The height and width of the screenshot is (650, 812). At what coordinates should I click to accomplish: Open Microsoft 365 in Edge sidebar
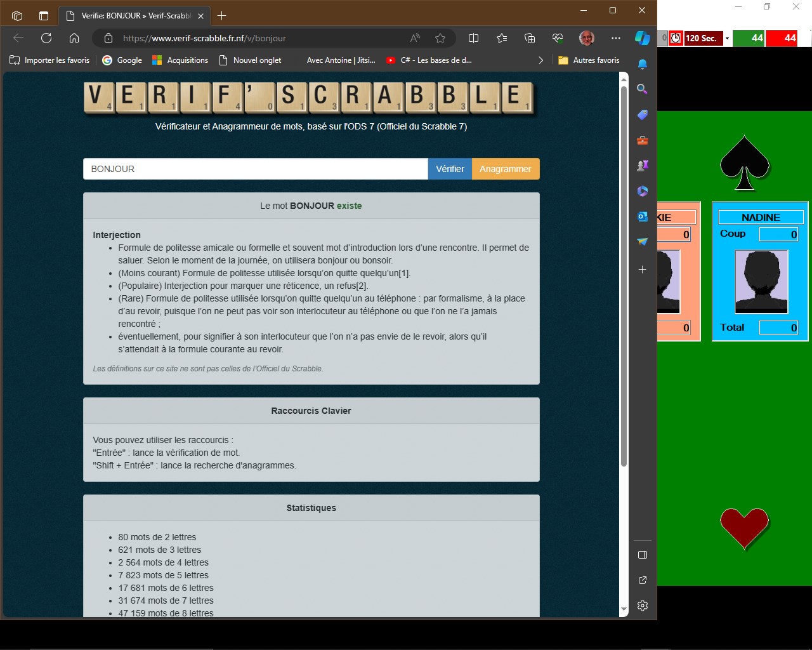[x=643, y=191]
